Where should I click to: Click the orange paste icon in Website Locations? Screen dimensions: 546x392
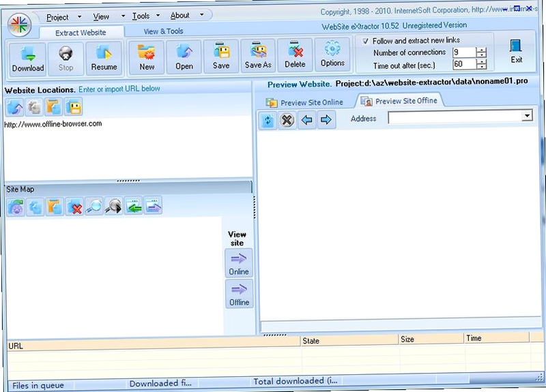coord(54,106)
